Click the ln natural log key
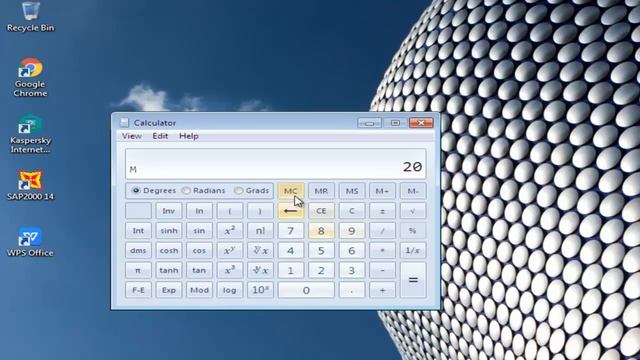Viewport: 640px width, 360px height. [199, 211]
